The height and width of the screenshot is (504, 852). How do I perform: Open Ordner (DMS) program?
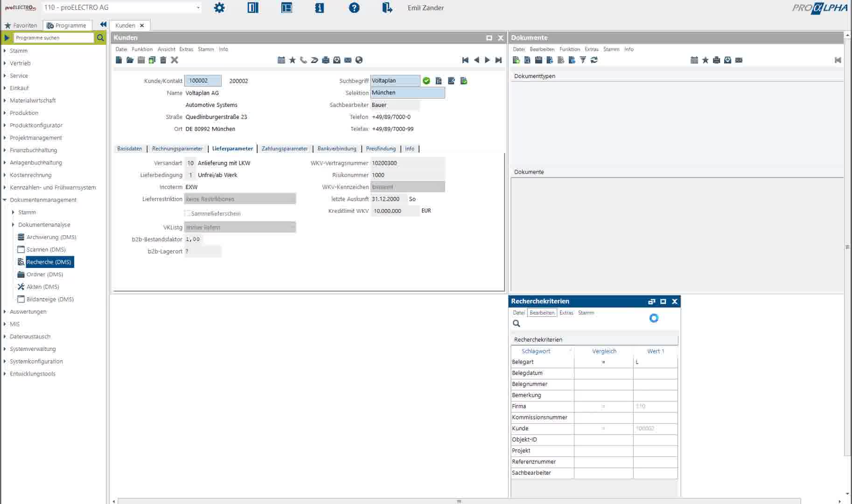point(45,274)
